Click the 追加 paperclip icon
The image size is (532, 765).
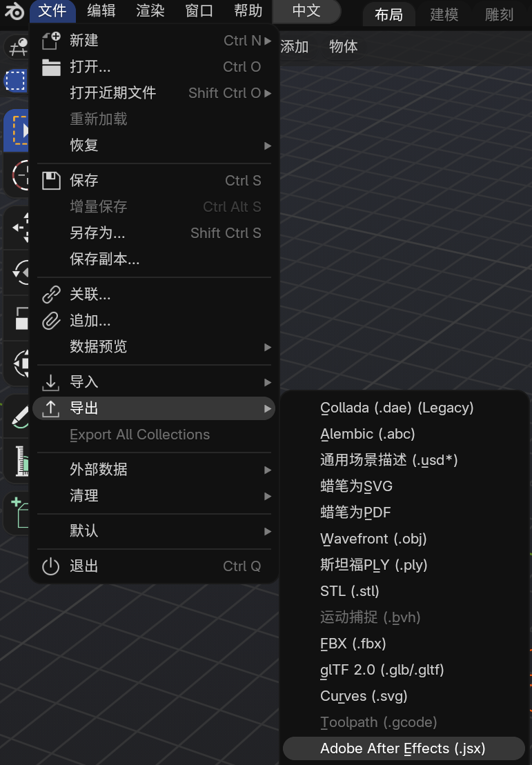(51, 321)
